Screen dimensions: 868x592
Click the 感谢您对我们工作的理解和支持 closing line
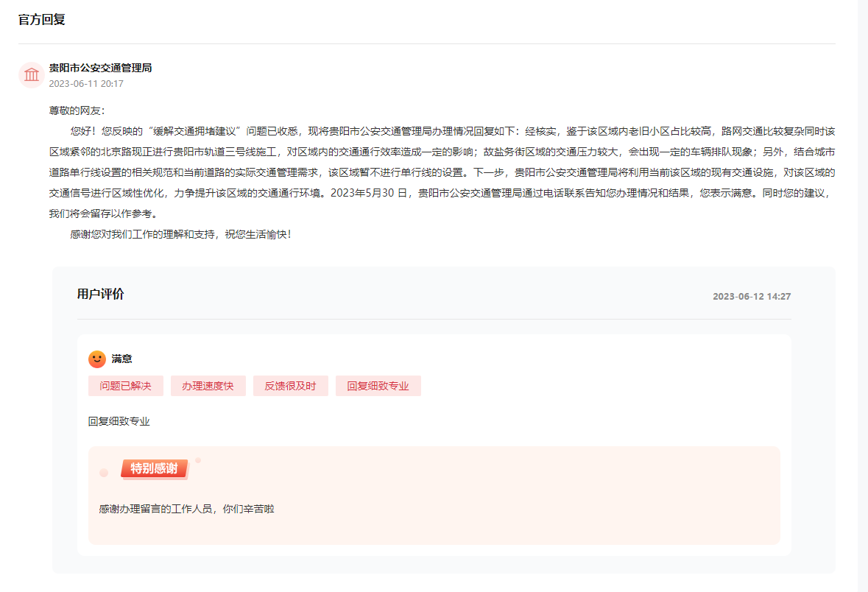tap(180, 235)
